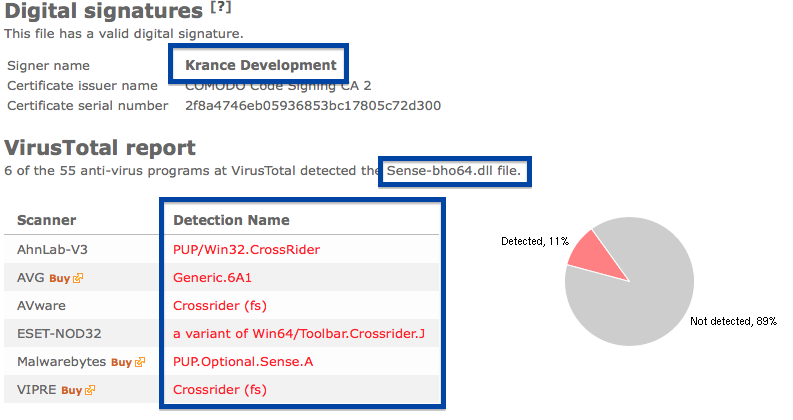The width and height of the screenshot is (793, 420).
Task: Click the external link icon next to Malwarebytes Buy
Action: 140,362
